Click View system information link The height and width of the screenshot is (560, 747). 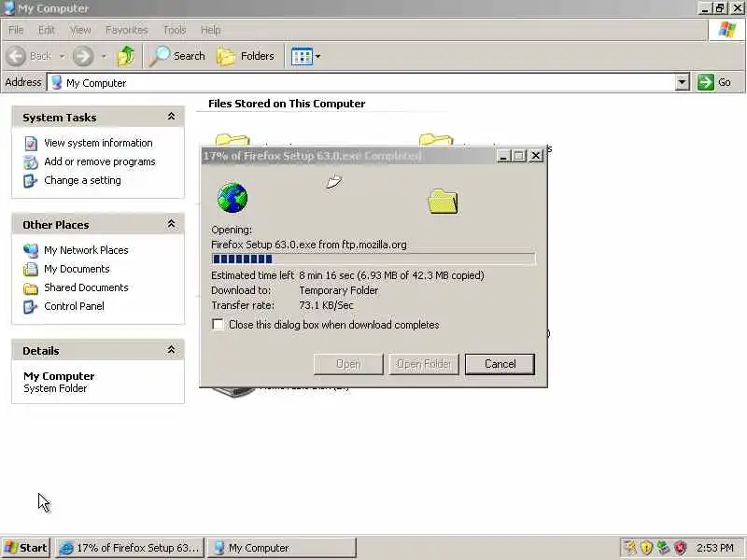click(x=98, y=143)
